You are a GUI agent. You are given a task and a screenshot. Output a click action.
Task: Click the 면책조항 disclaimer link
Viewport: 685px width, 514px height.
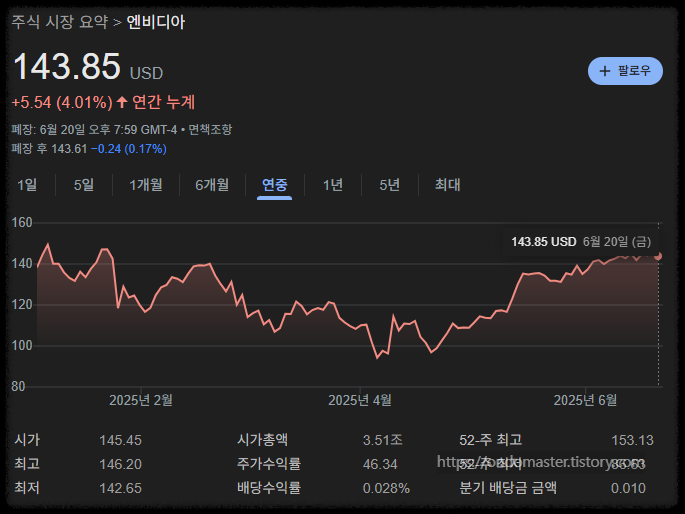point(210,130)
